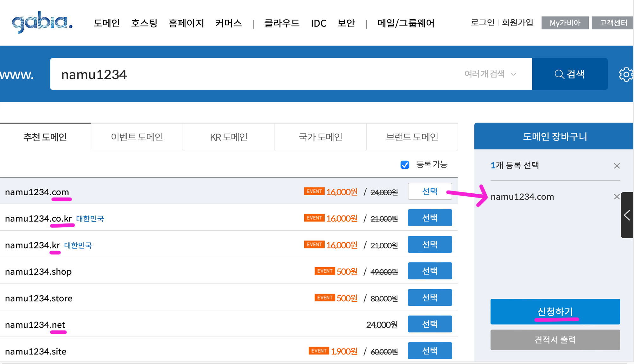Click the My가비아 button
This screenshot has width=634, height=364.
(565, 23)
